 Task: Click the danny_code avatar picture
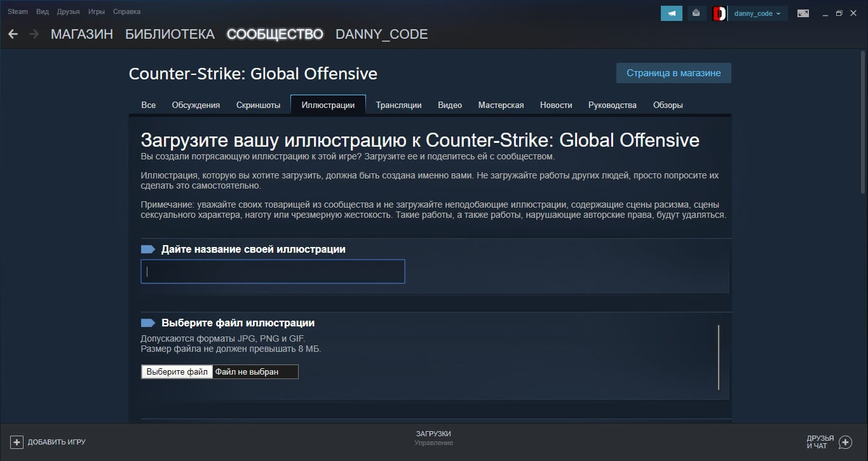point(720,13)
